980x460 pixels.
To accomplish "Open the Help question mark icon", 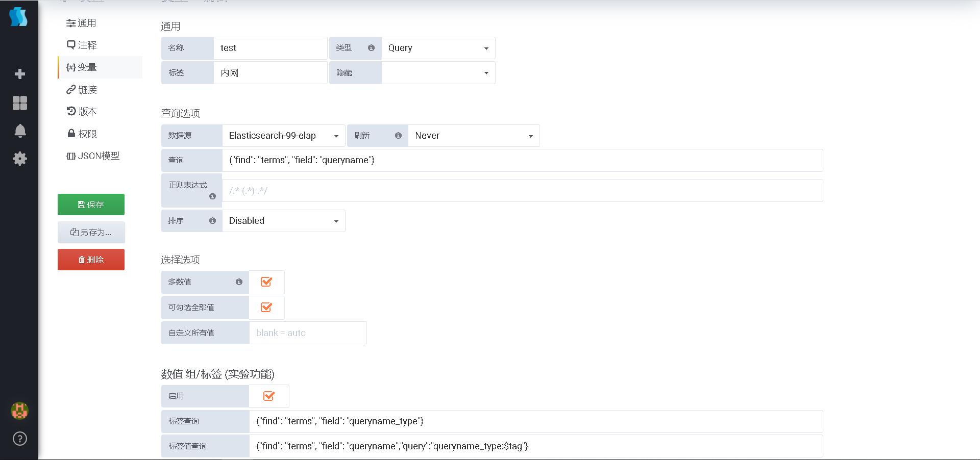I will point(19,438).
